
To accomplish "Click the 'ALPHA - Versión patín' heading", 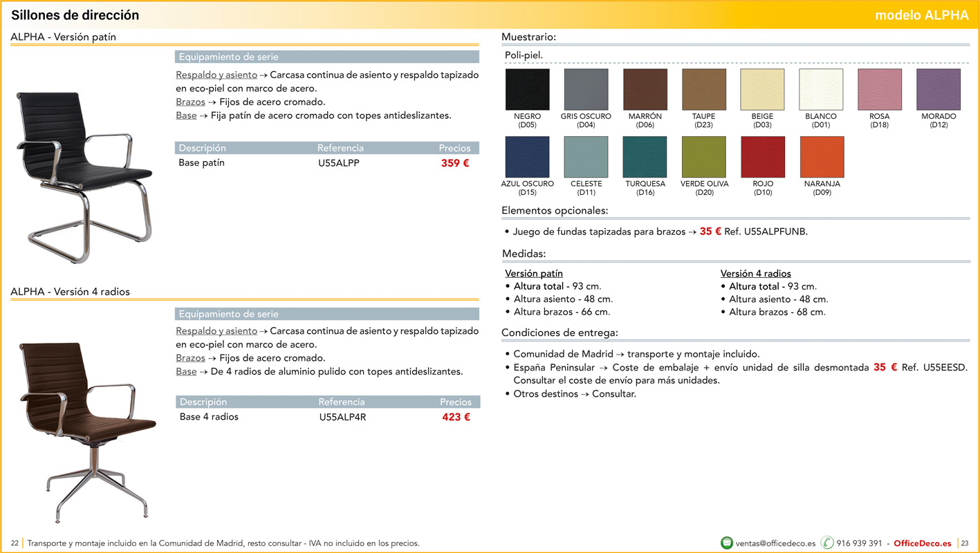I will [64, 37].
